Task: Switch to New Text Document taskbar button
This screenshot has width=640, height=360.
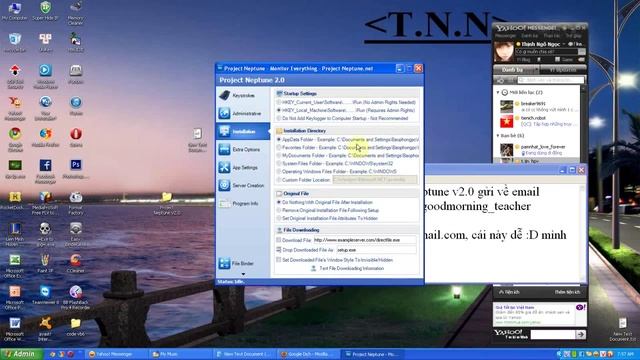Action: tap(243, 354)
